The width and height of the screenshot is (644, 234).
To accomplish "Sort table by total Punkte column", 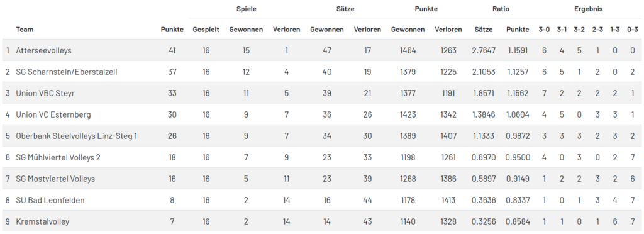I will pos(172,30).
